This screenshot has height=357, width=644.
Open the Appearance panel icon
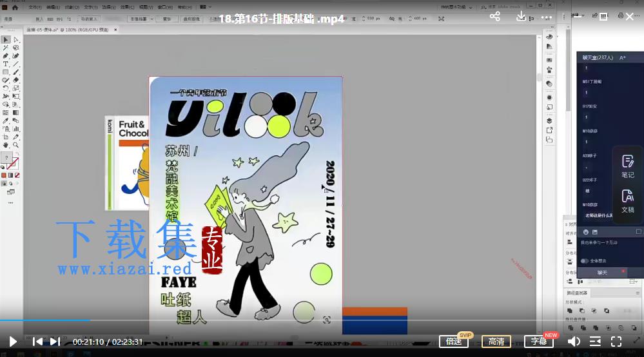[x=549, y=97]
